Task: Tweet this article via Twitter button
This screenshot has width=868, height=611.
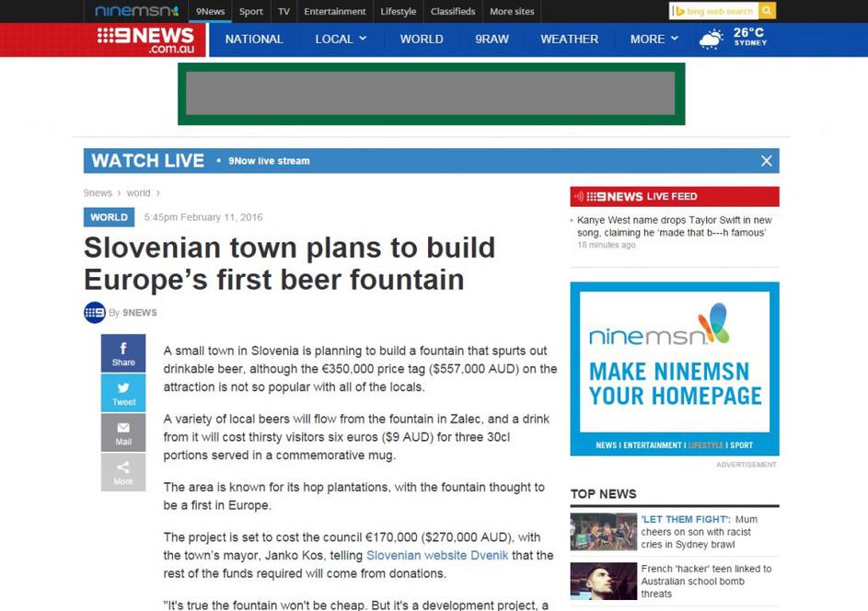Action: (123, 393)
